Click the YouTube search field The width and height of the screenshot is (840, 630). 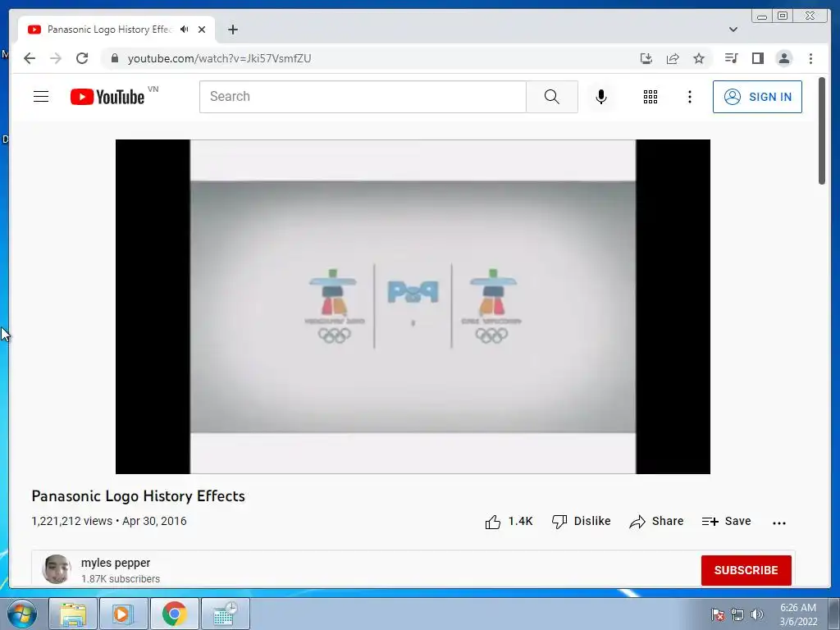tap(363, 97)
